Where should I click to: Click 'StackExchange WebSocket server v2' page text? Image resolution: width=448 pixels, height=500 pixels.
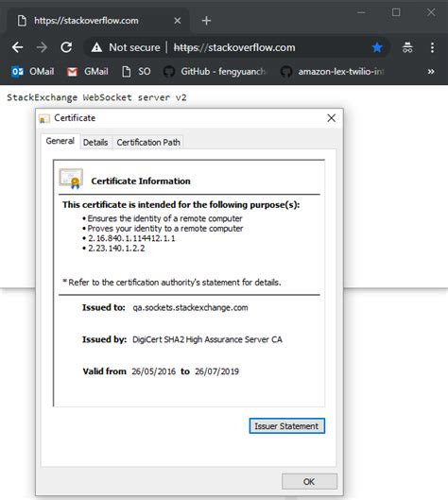click(96, 97)
